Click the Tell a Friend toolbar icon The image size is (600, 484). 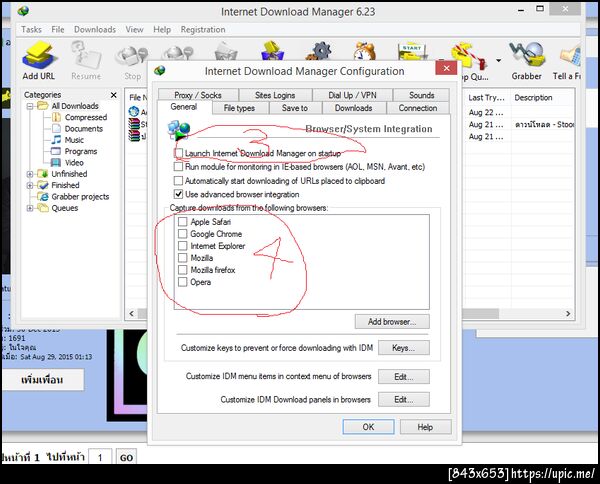tap(567, 60)
